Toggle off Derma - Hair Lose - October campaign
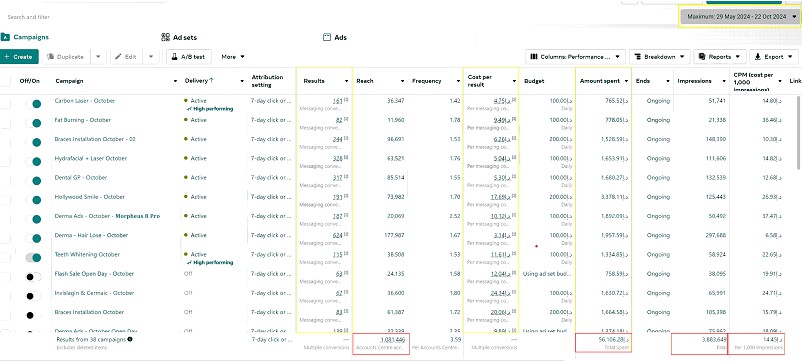 click(33, 238)
